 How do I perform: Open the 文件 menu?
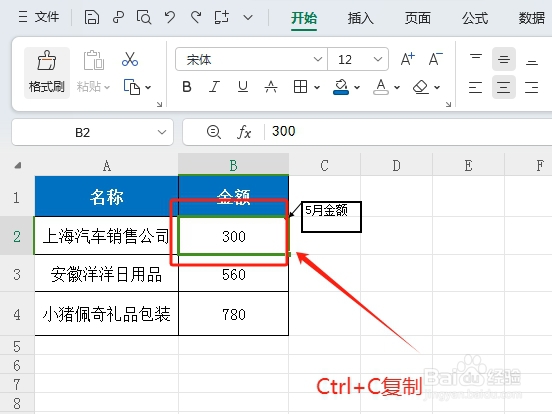tap(39, 17)
